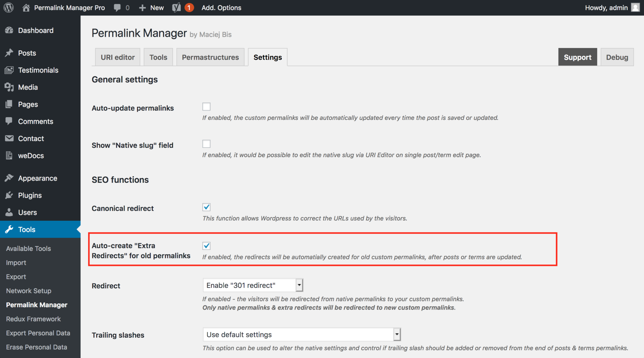The height and width of the screenshot is (358, 644).
Task: Select the Settings tab
Action: click(x=268, y=57)
